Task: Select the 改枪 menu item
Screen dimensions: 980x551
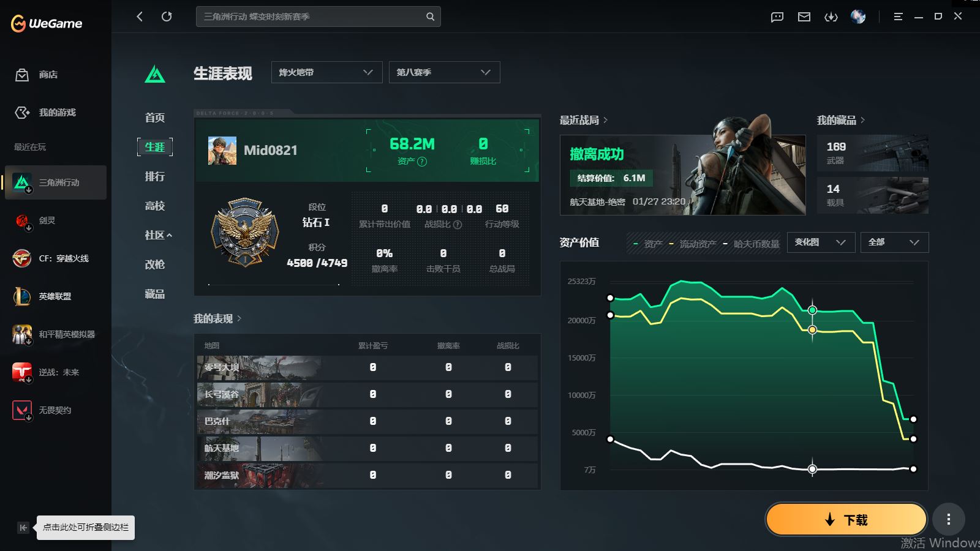Action: tap(155, 264)
